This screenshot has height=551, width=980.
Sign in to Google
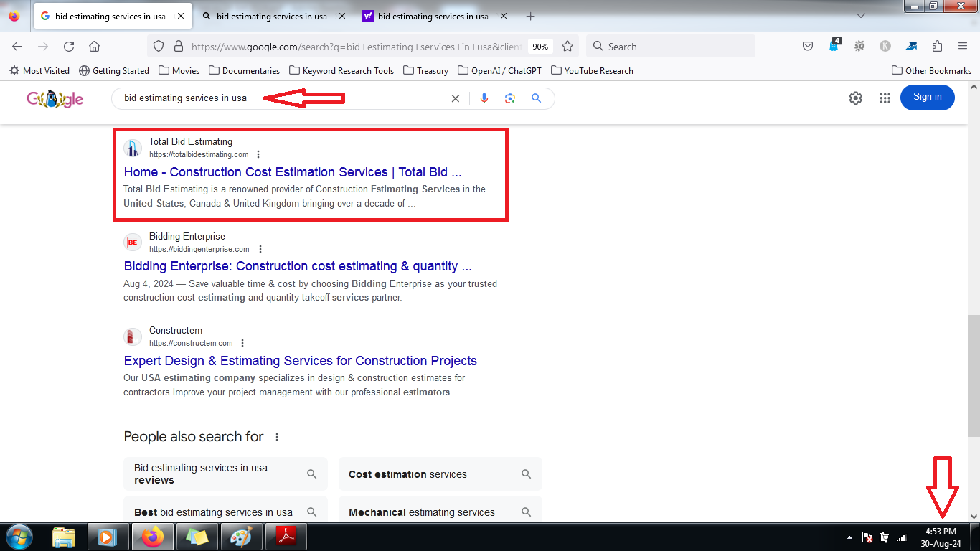pos(927,98)
